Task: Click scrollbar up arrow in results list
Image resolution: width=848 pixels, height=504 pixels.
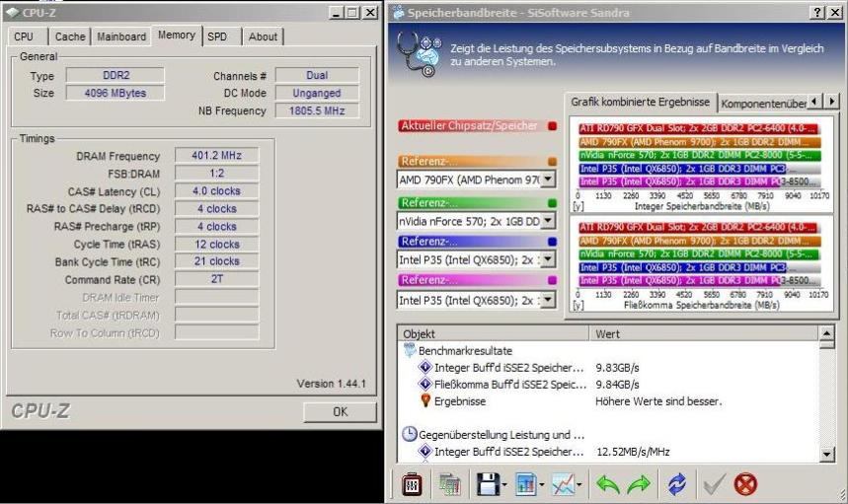Action: [x=827, y=333]
